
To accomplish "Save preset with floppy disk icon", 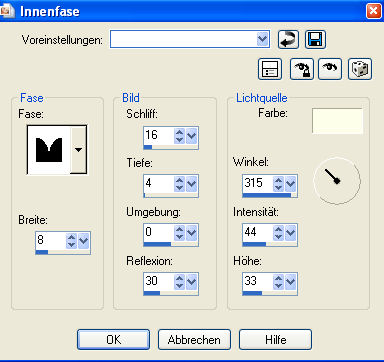I will [x=315, y=39].
